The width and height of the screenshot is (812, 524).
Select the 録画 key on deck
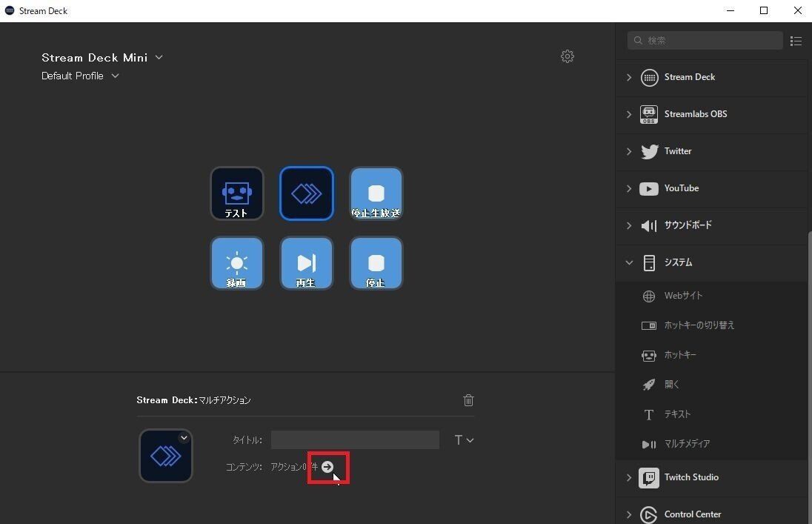pos(236,263)
